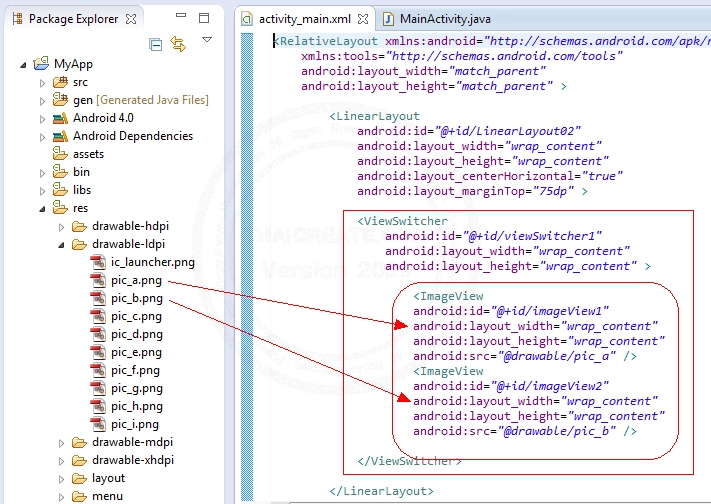The height and width of the screenshot is (504, 711).
Task: Click the assets folder icon
Action: (60, 153)
